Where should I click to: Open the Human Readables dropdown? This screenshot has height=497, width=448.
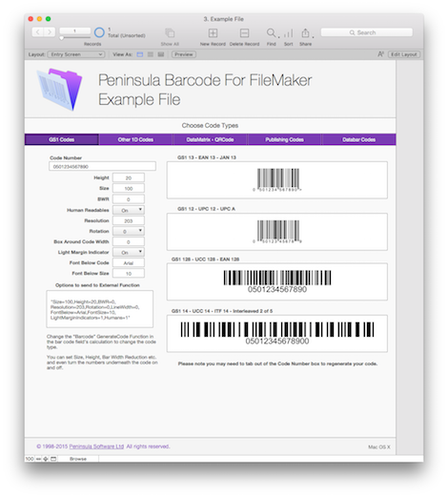(129, 210)
